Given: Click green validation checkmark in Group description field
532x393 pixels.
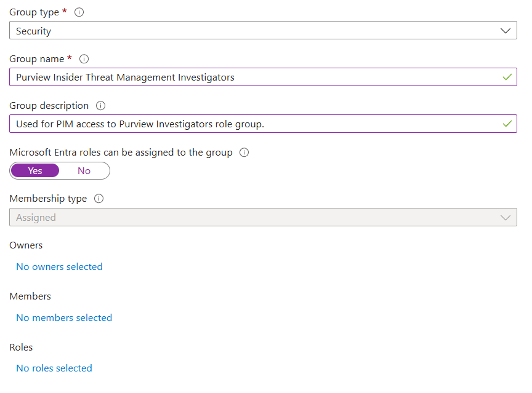Looking at the screenshot, I should coord(507,124).
